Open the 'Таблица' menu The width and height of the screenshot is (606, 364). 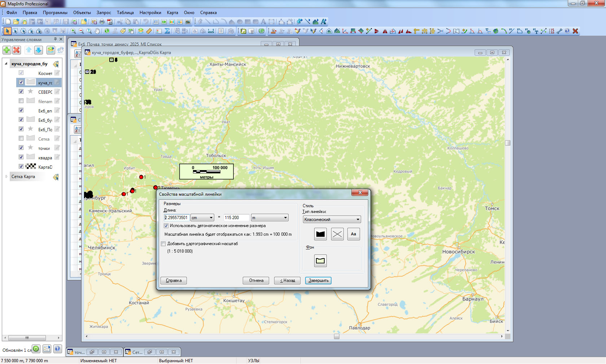(x=125, y=13)
